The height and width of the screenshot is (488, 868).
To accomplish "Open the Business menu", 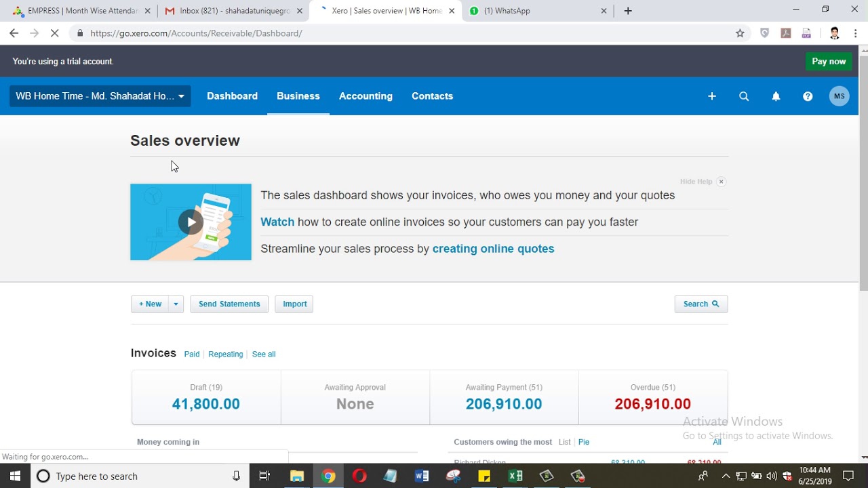I will coord(298,96).
